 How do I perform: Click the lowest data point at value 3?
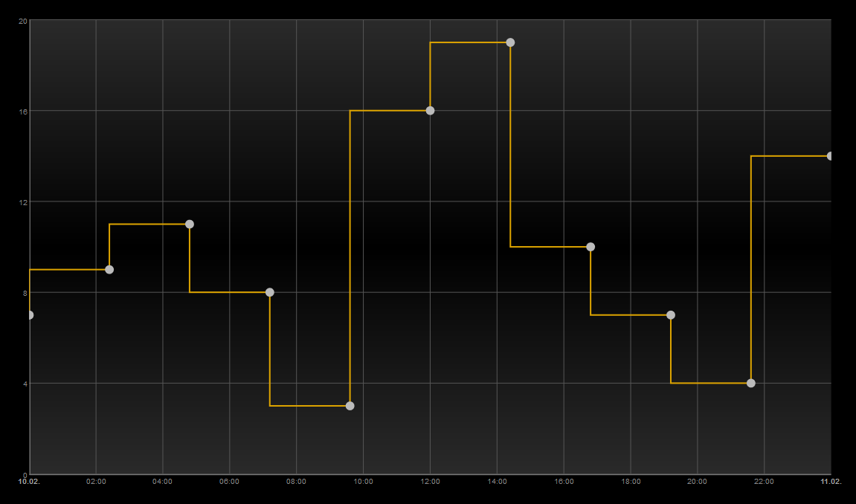pyautogui.click(x=350, y=406)
